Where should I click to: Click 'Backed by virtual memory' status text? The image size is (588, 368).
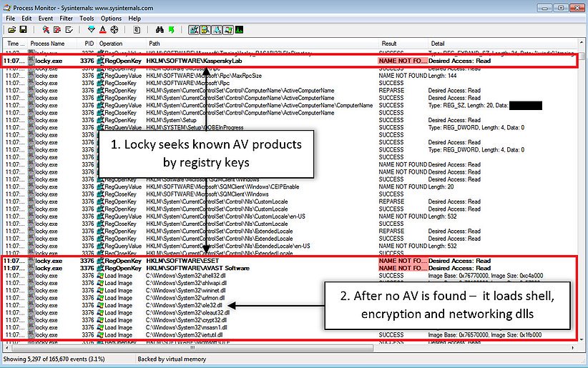172,359
